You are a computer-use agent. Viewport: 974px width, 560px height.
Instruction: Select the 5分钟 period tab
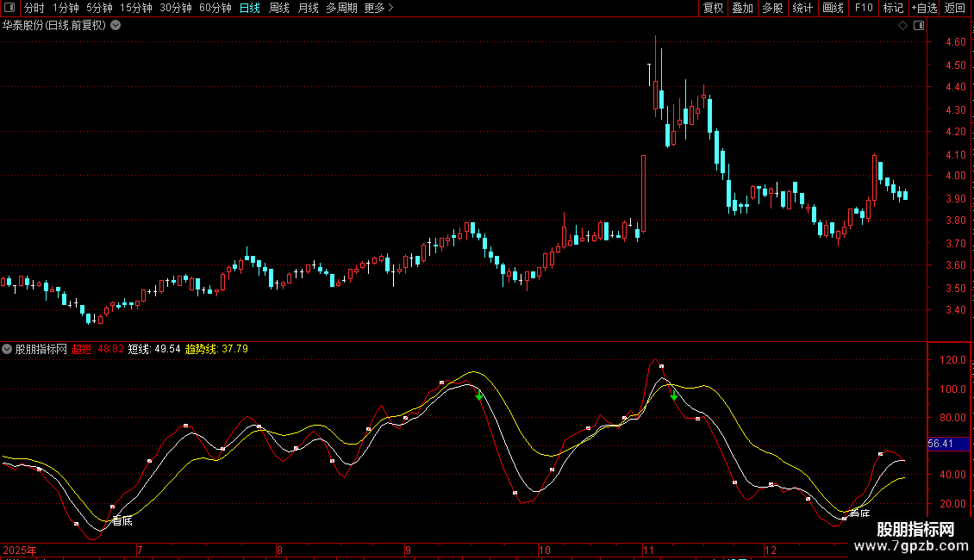click(x=99, y=8)
